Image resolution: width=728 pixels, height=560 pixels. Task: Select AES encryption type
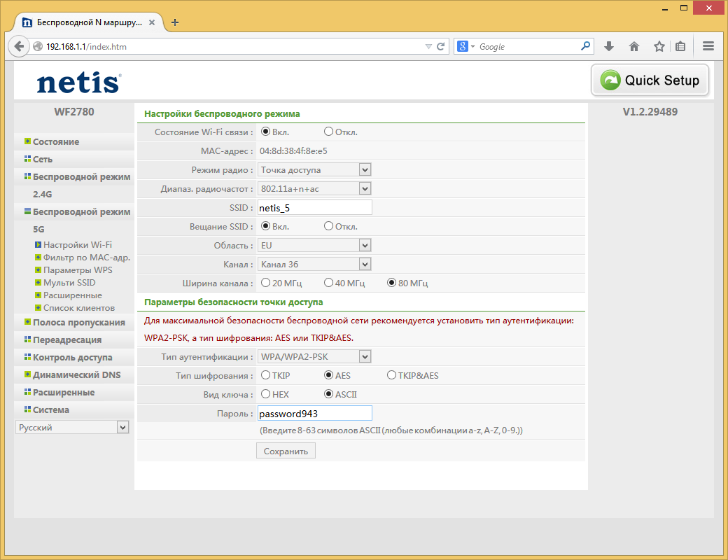(329, 374)
